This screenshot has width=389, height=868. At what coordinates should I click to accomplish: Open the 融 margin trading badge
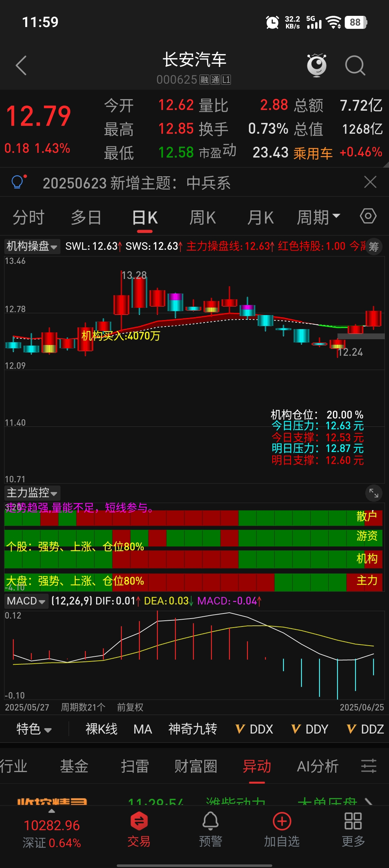(x=205, y=80)
